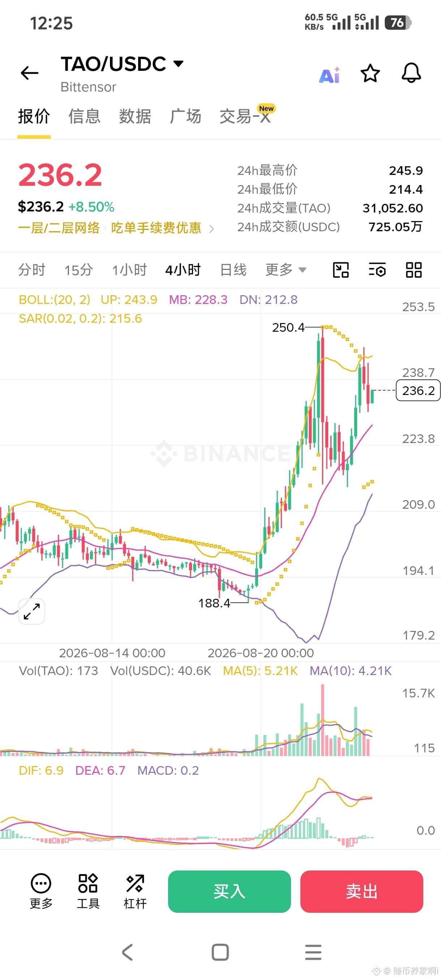Image resolution: width=441 pixels, height=980 pixels.
Task: Open the 吃单手续费优惠 link
Action: 156,228
